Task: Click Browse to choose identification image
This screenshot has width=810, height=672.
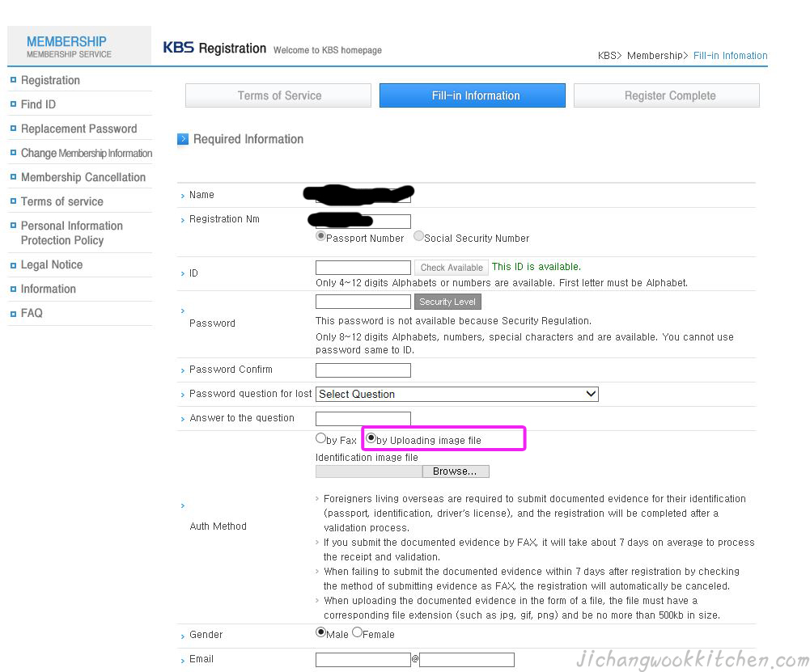Action: tap(455, 471)
